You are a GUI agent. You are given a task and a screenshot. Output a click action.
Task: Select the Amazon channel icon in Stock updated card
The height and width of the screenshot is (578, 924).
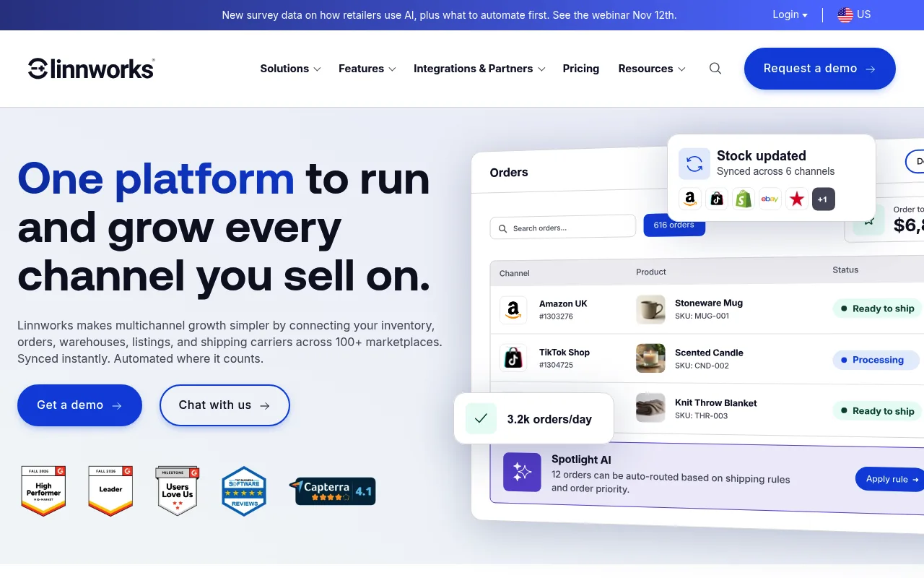[x=690, y=199]
